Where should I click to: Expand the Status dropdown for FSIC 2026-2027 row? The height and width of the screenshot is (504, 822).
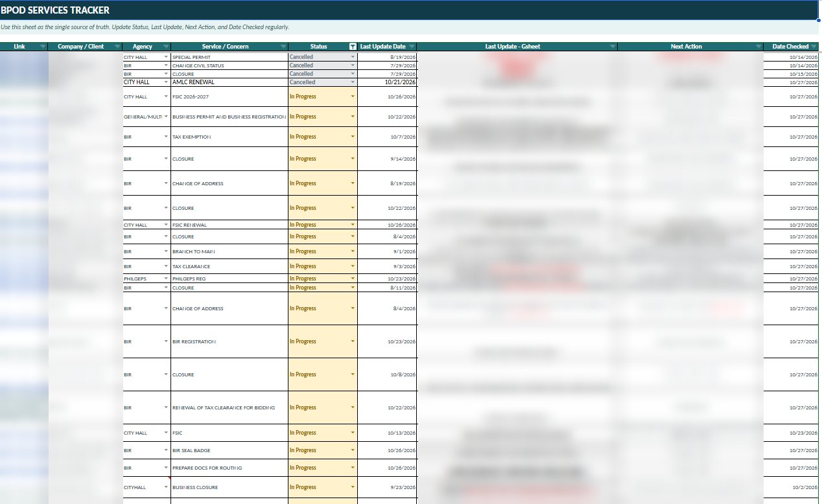coord(353,97)
